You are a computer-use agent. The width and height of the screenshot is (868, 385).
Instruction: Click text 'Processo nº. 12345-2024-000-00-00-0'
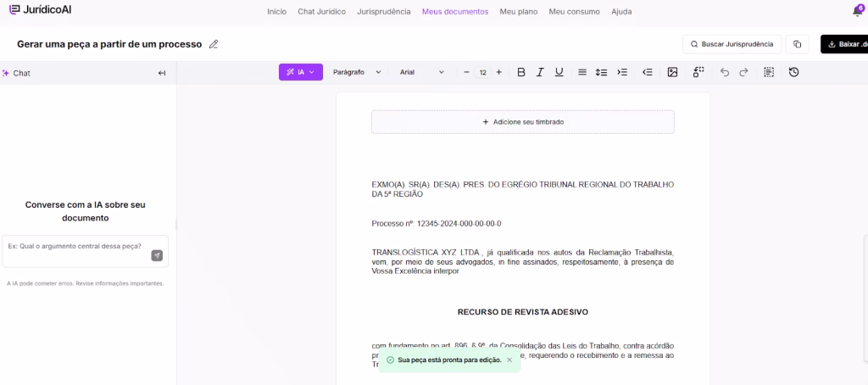click(x=437, y=224)
